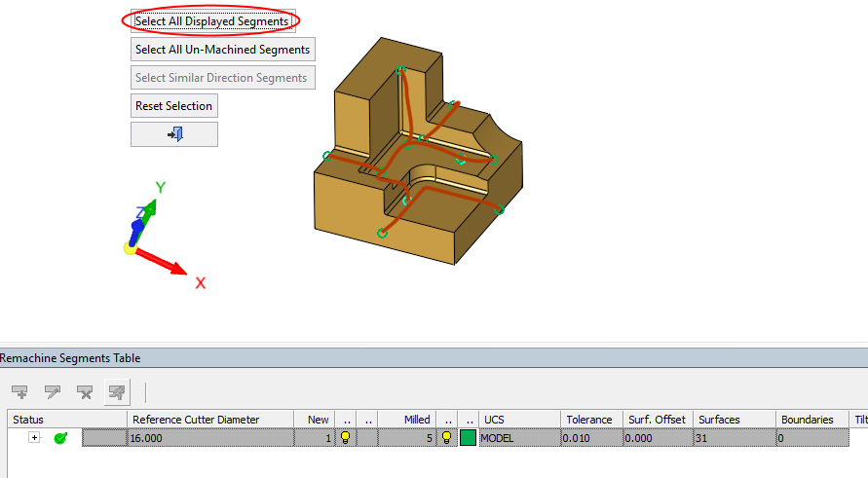This screenshot has width=868, height=478.
Task: Click the 0.010 tolerance value cell
Action: click(591, 438)
